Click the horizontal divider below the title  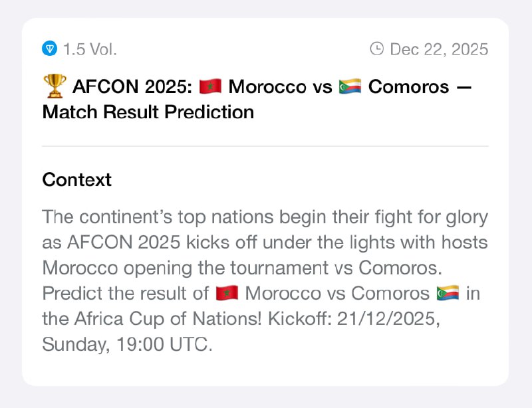tap(265, 146)
